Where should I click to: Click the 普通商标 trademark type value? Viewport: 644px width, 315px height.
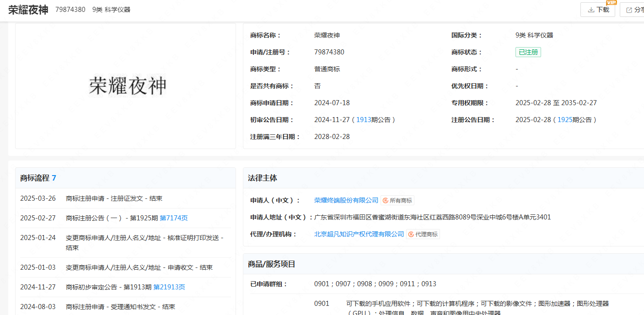click(x=327, y=69)
